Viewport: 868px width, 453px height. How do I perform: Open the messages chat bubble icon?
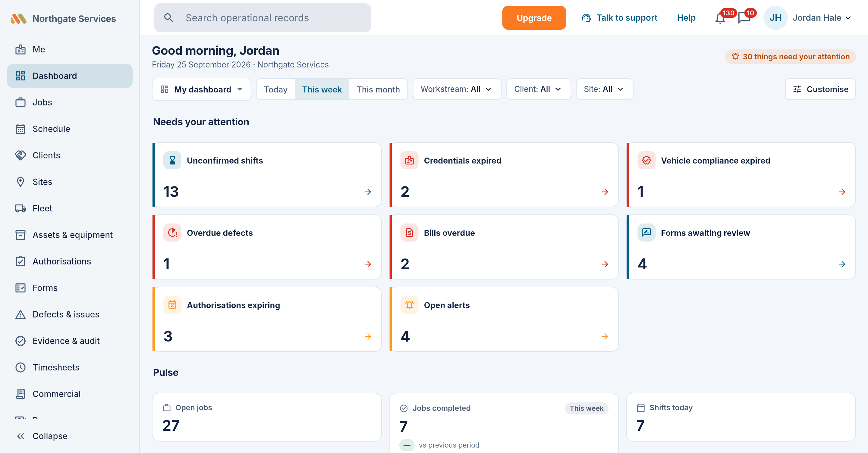(744, 18)
